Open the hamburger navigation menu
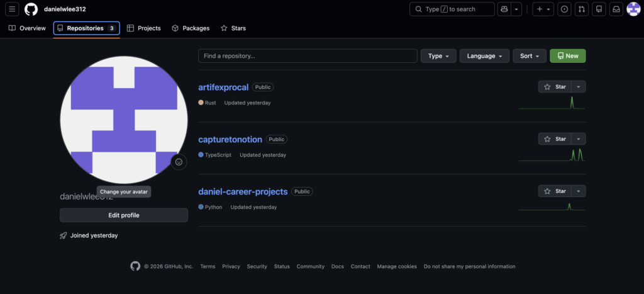This screenshot has height=294, width=644. pyautogui.click(x=12, y=9)
